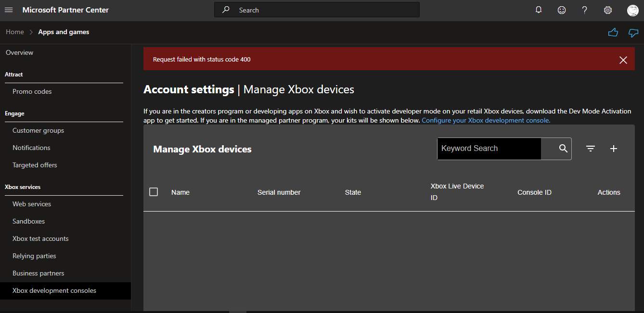The image size is (644, 313).
Task: Open the hamburger navigation menu
Action: [x=9, y=10]
